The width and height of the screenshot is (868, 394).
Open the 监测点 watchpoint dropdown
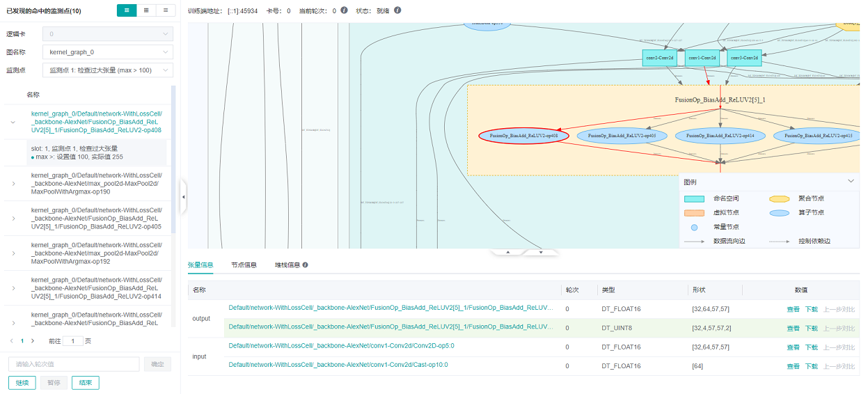[x=107, y=70]
